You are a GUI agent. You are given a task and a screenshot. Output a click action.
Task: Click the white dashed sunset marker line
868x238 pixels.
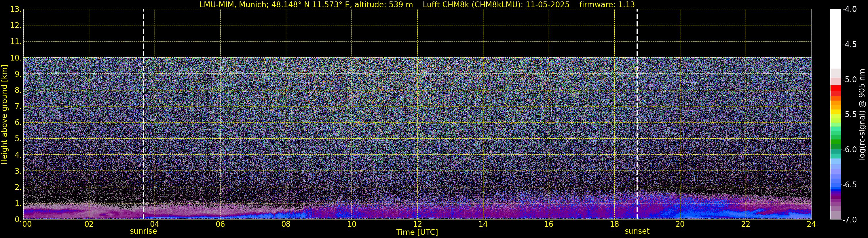[x=637, y=114]
